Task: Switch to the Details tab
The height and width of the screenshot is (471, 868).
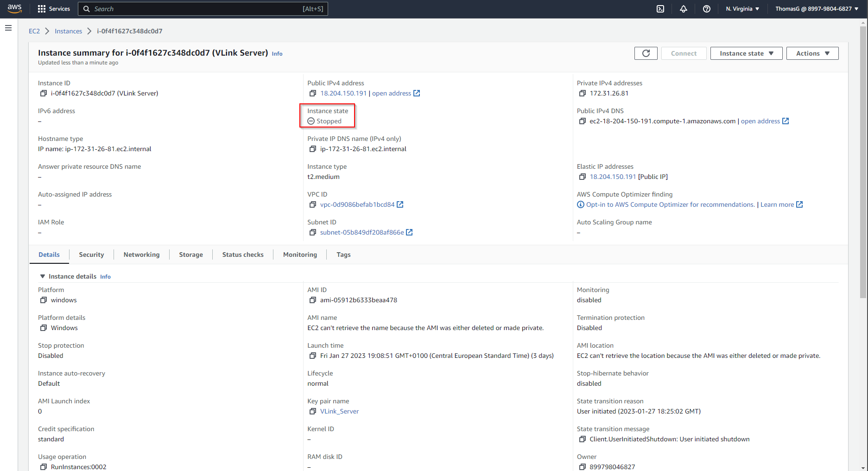Action: coord(49,255)
